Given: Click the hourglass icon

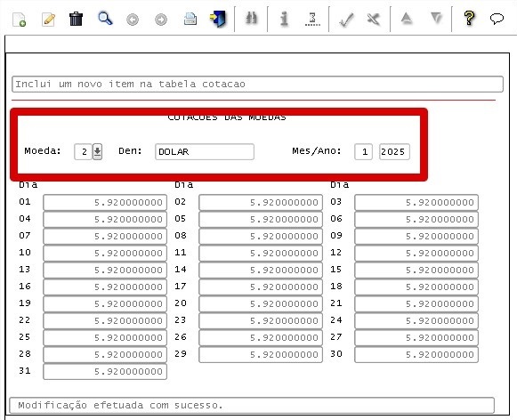Looking at the screenshot, I should pyautogui.click(x=312, y=19).
